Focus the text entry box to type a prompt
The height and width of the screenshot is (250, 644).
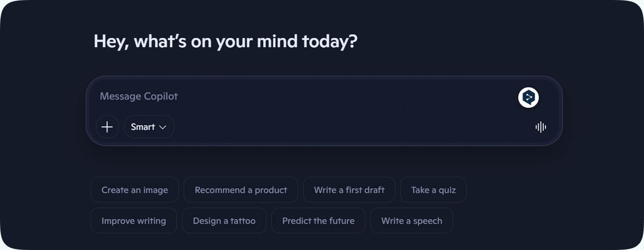[x=265, y=96]
